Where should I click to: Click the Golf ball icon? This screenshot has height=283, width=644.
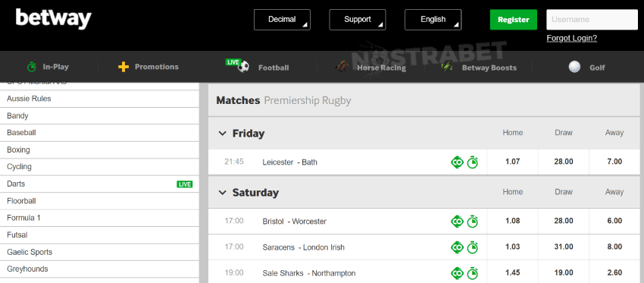click(574, 67)
